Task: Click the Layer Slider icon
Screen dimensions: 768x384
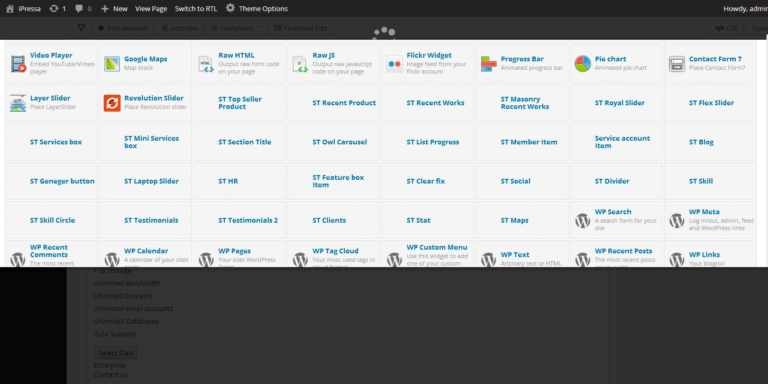Action: coord(18,103)
